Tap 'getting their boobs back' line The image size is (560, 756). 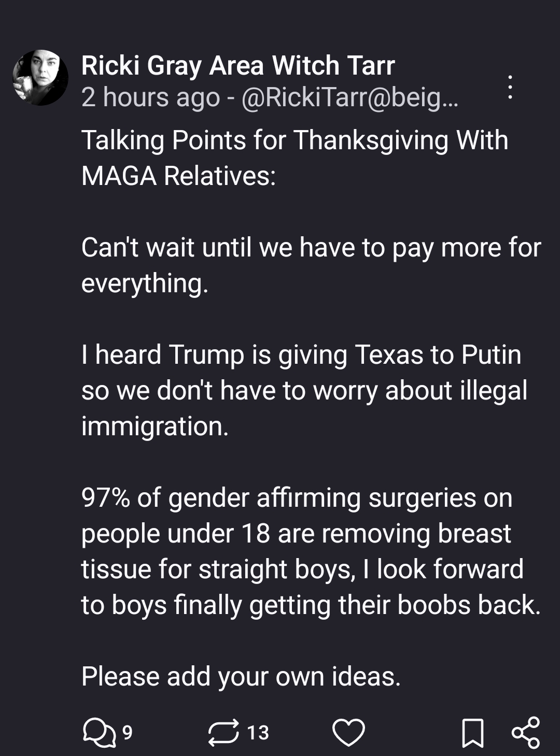point(311,605)
